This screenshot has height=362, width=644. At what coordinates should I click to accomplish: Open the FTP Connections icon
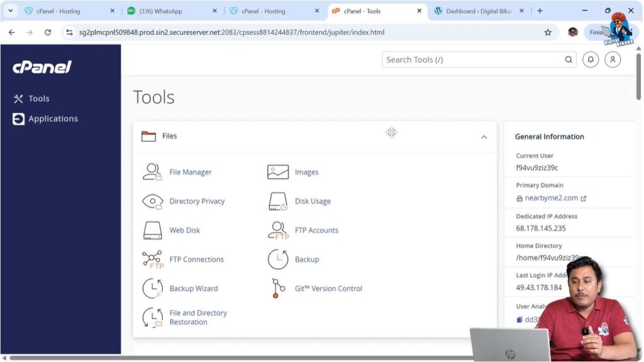click(x=152, y=259)
